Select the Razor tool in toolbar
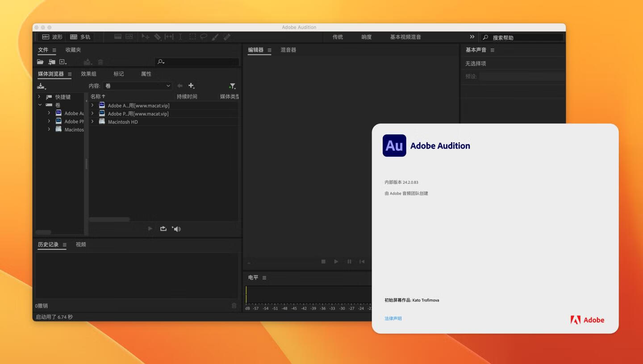Image resolution: width=643 pixels, height=364 pixels. [158, 37]
